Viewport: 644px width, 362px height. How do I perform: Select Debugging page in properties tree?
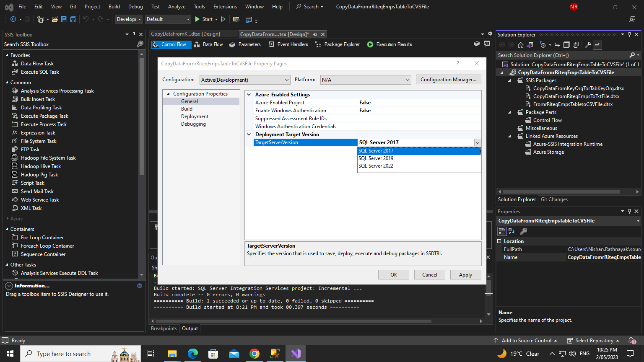pyautogui.click(x=193, y=124)
